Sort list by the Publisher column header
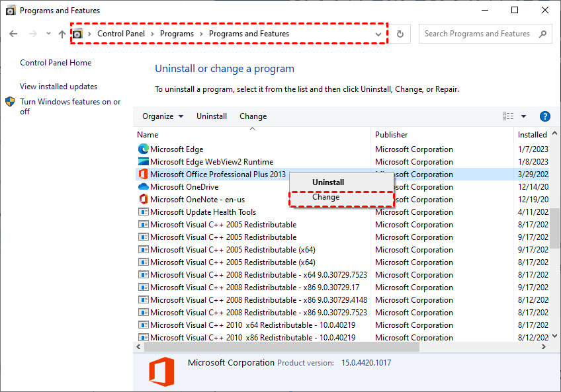 (x=392, y=135)
